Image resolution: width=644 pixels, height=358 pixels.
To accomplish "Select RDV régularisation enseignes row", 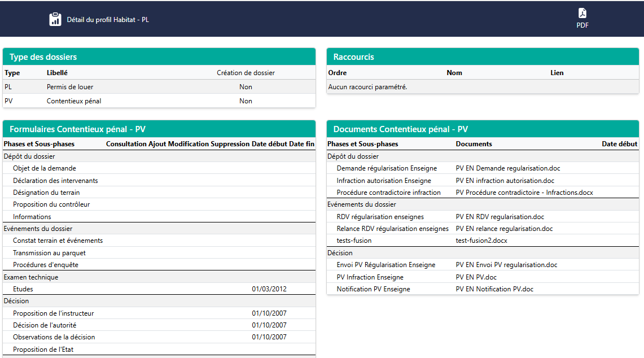I will coord(380,217).
